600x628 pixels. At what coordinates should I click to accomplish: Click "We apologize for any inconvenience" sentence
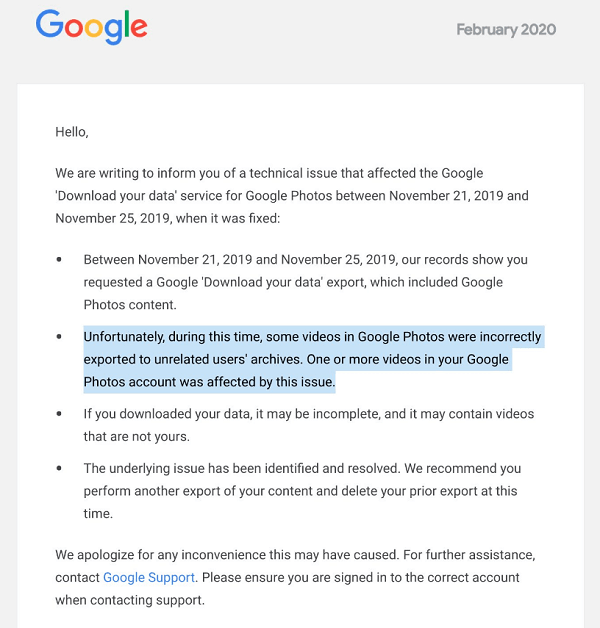227,555
